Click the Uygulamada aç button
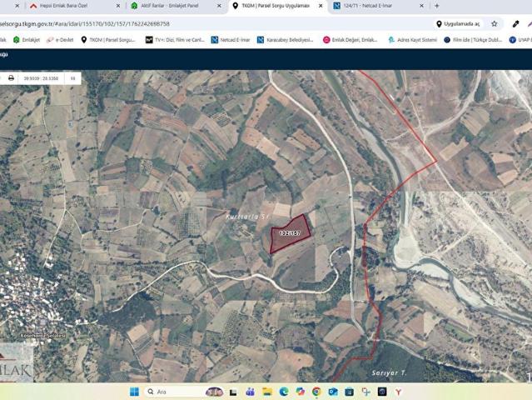 tap(458, 24)
